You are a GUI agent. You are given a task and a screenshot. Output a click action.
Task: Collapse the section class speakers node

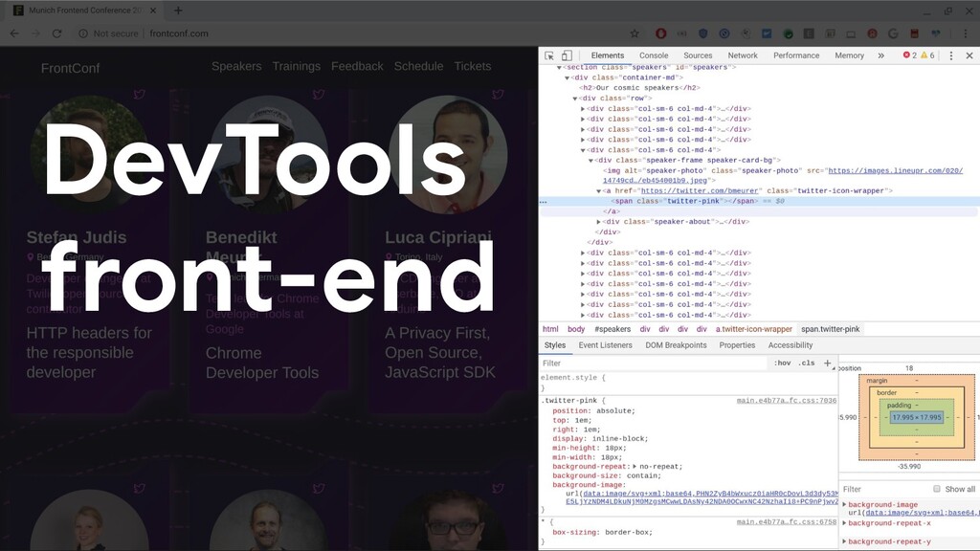click(559, 68)
